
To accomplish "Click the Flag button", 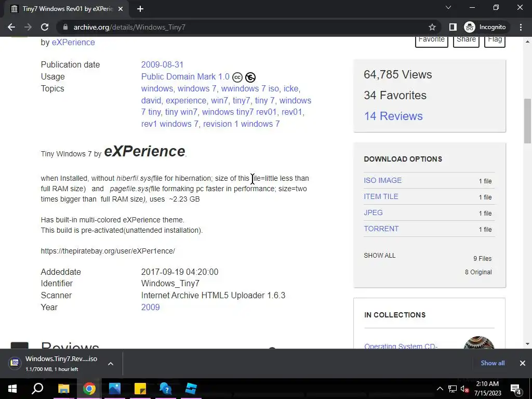I will tap(495, 41).
